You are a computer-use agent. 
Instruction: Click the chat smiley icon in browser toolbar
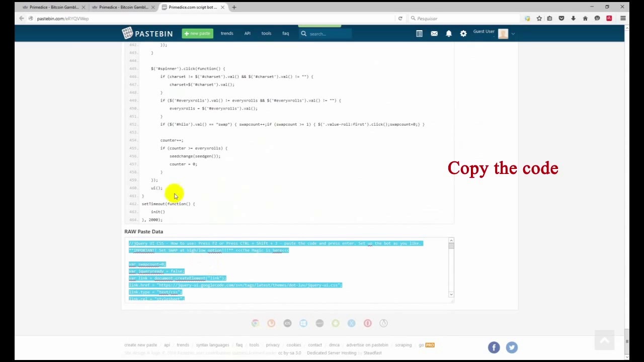click(597, 19)
